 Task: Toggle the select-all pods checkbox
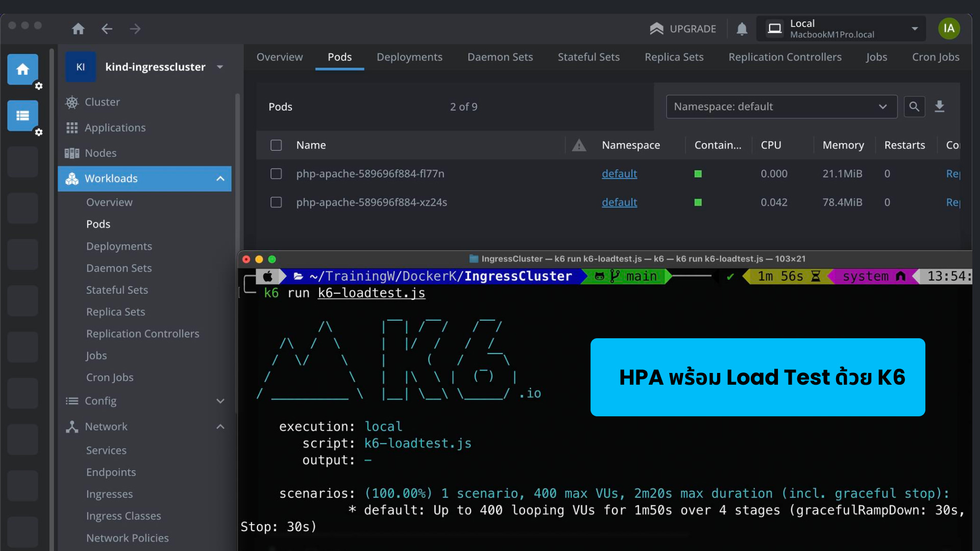276,145
